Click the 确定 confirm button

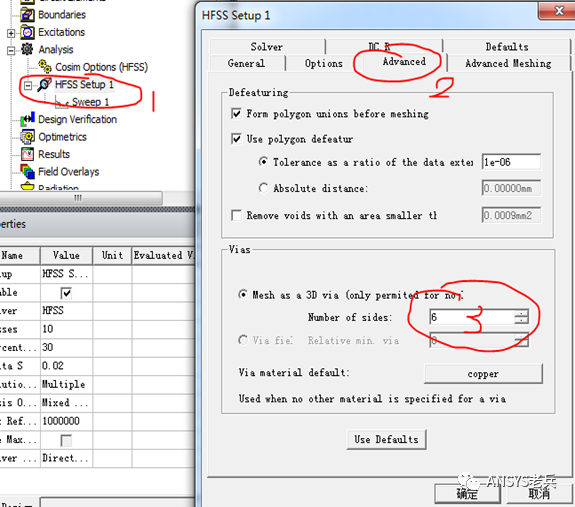tap(467, 494)
